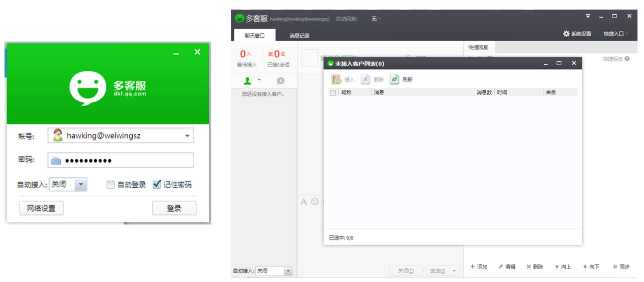This screenshot has height=282, width=644.
Task: Move quick reply up with 向上
Action: click(563, 266)
